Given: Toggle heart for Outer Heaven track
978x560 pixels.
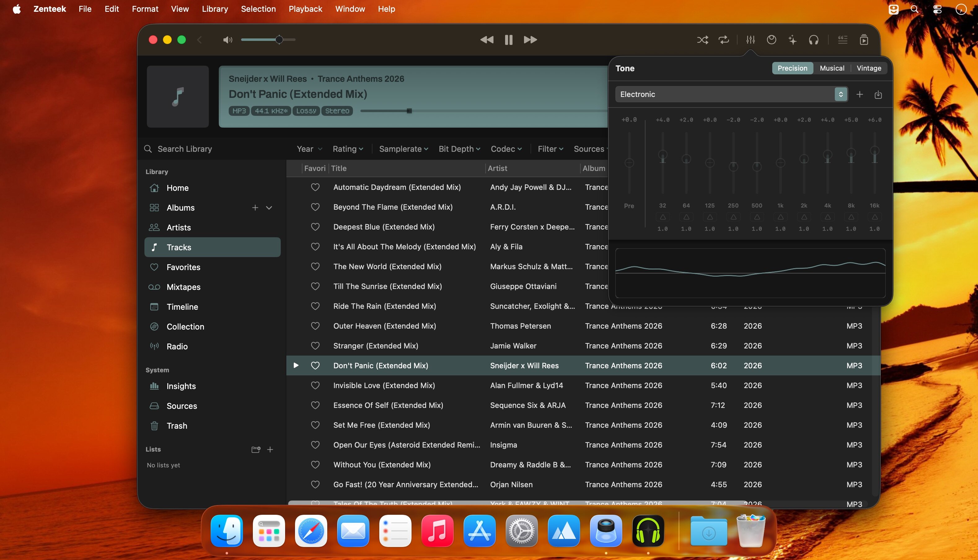Looking at the screenshot, I should click(x=315, y=326).
